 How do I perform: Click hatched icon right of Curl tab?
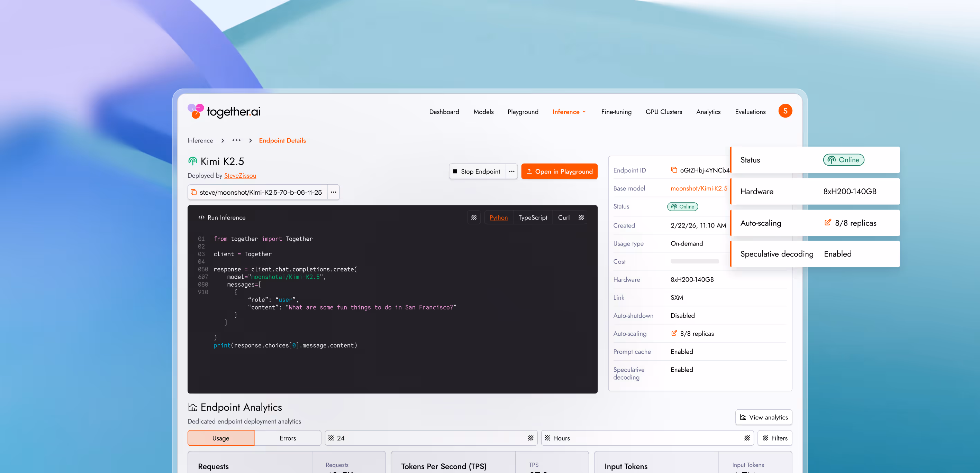coord(581,217)
